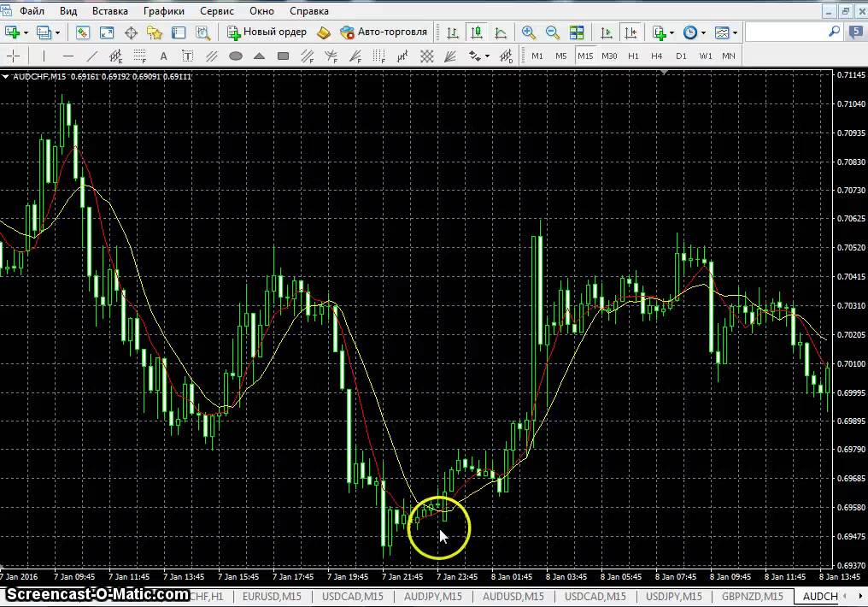This screenshot has height=607, width=868.
Task: Open the Графики menu
Action: (x=162, y=11)
